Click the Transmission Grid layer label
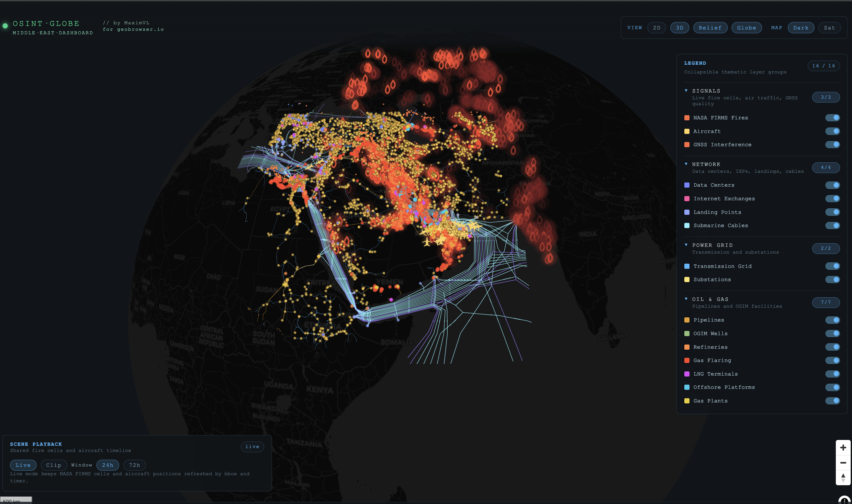Image resolution: width=852 pixels, height=504 pixels. 723,266
